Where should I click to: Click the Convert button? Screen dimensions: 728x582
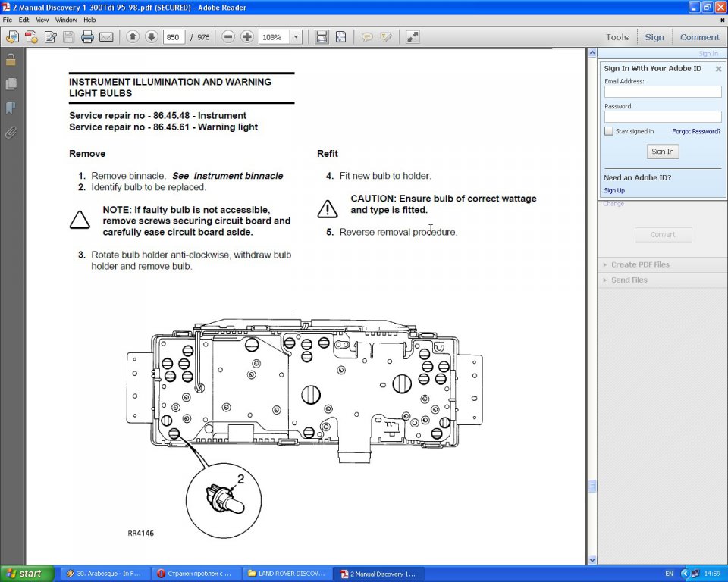click(x=663, y=234)
